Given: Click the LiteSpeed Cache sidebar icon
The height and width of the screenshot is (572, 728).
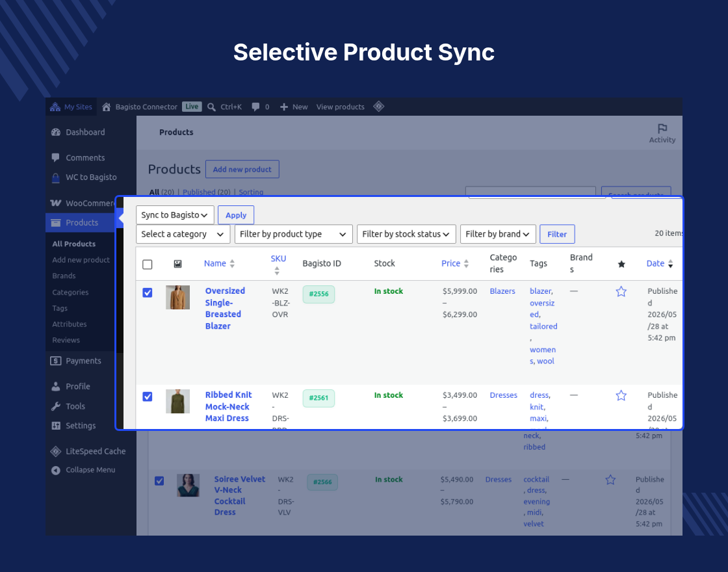Looking at the screenshot, I should [56, 451].
